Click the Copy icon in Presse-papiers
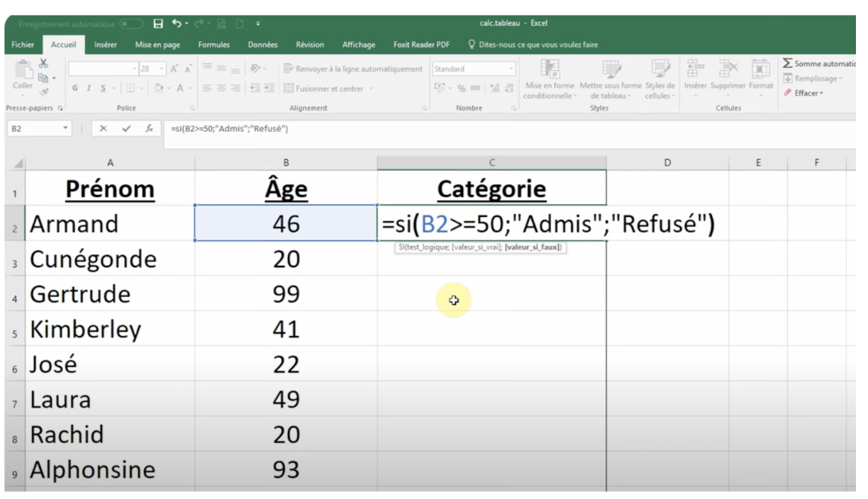868x499 pixels. tap(44, 78)
